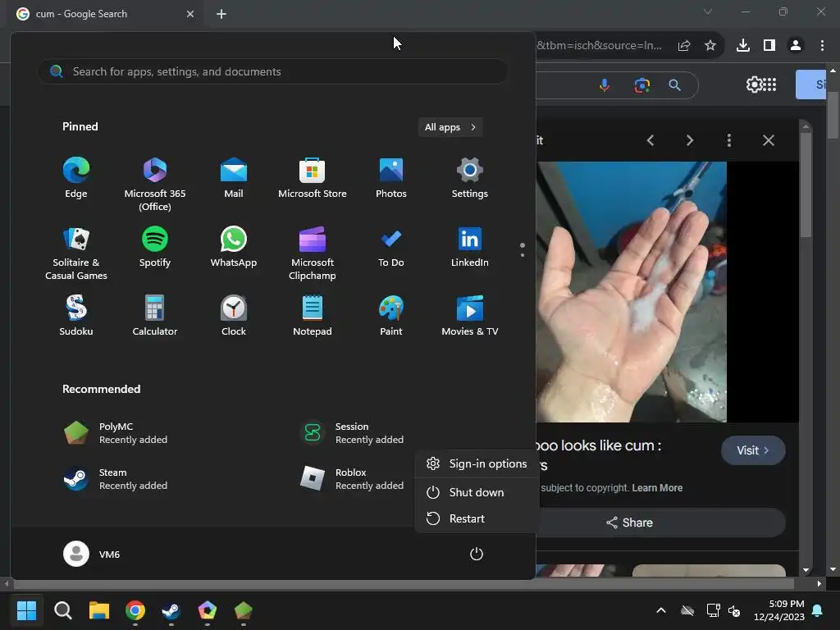This screenshot has height=630, width=840.
Task: Open the Calculator app
Action: point(155,316)
